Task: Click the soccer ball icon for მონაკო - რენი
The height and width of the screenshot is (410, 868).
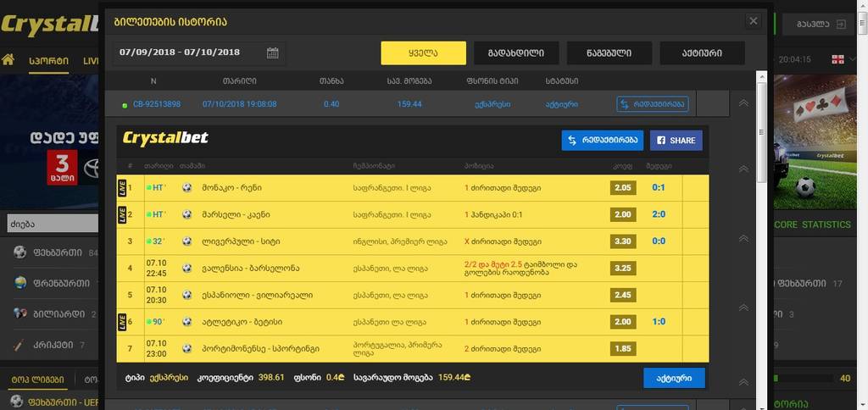Action: (x=187, y=188)
